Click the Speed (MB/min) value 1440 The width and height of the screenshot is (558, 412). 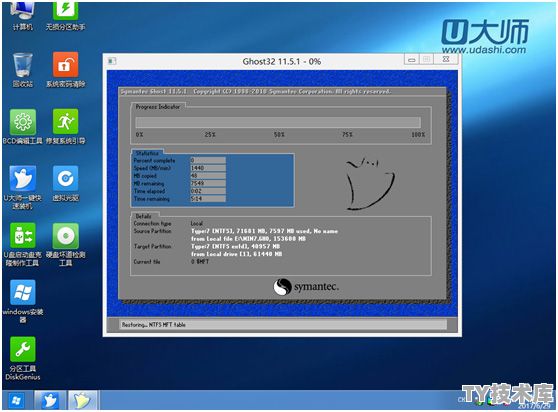208,168
